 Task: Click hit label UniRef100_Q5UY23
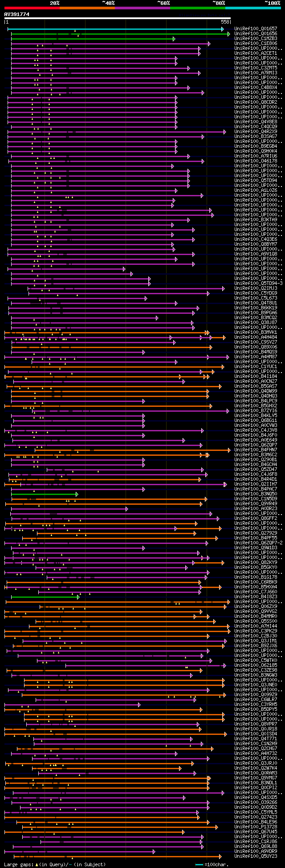click(256, 856)
